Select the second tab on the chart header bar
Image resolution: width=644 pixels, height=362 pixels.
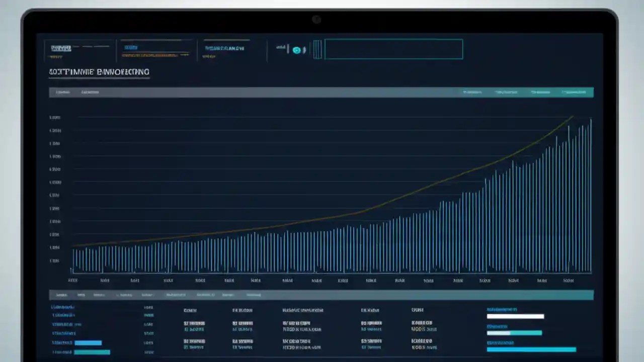tap(90, 92)
